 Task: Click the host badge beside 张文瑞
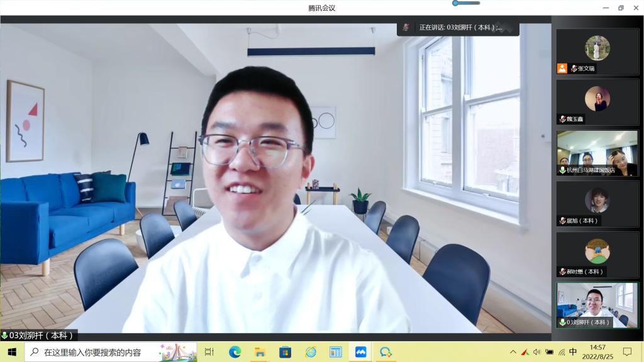[562, 69]
